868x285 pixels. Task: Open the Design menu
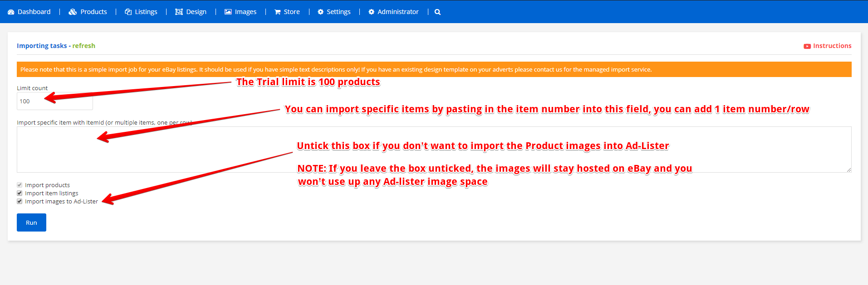pos(191,12)
